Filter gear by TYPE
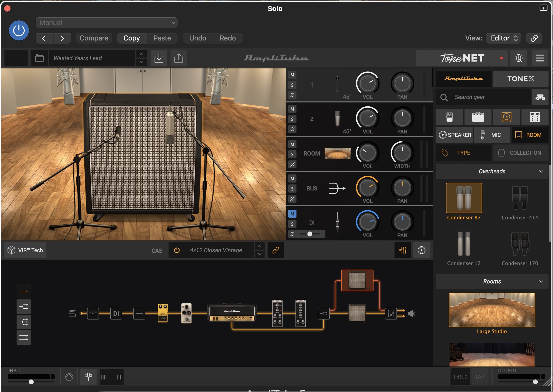Screen dimensions: 553x392 click(464, 153)
